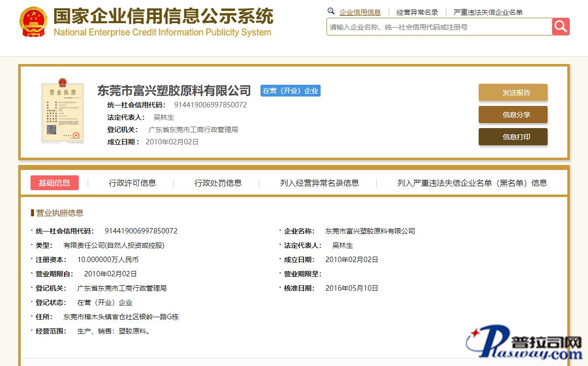Switch to the 基础信息 tab
The image size is (588, 366).
(x=55, y=183)
